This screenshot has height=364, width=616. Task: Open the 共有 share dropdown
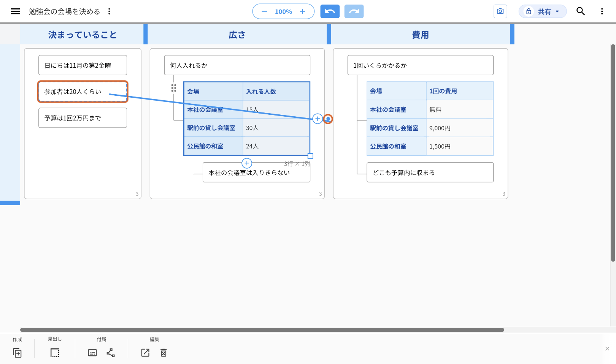(x=543, y=11)
